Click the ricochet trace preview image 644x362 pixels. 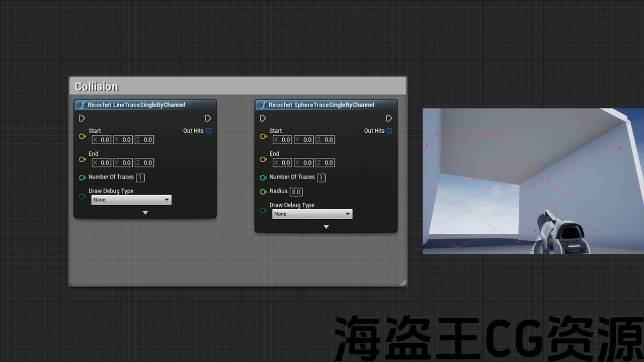533,181
